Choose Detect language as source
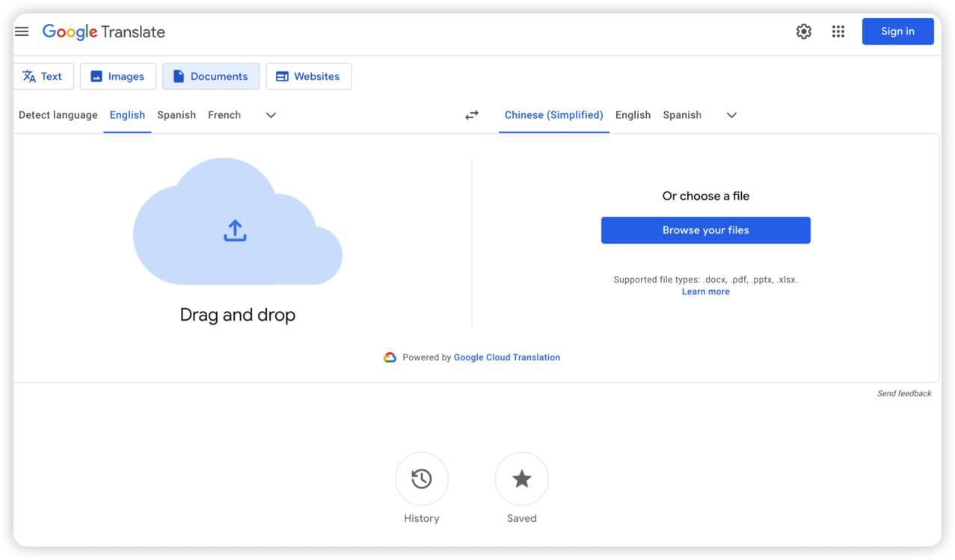The width and height of the screenshot is (955, 560). (58, 115)
